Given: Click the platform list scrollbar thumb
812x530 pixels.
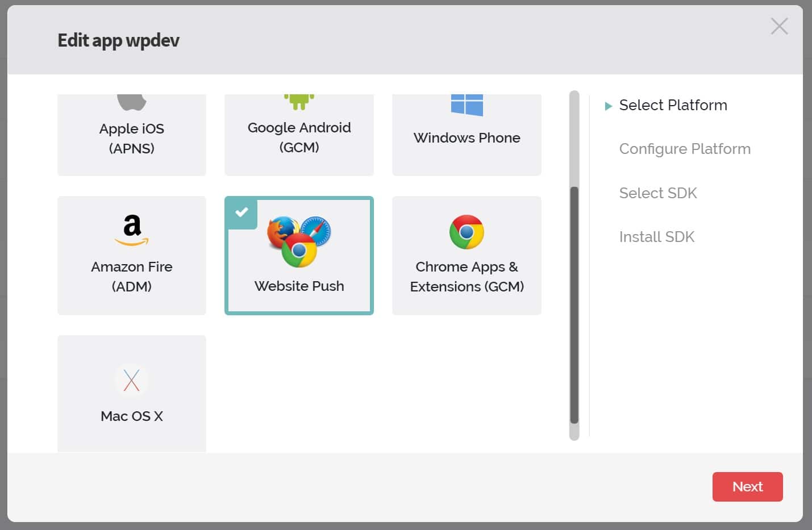Looking at the screenshot, I should coord(574,304).
